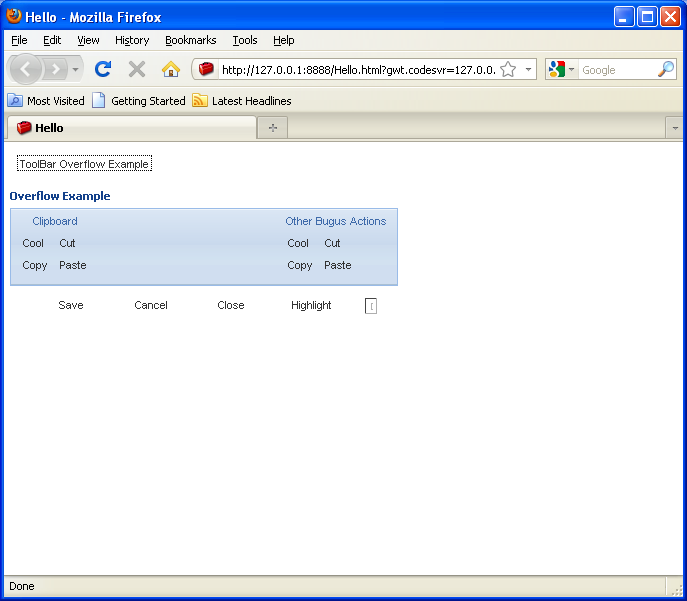Bookmark this page with the star icon
The height and width of the screenshot is (601, 687).
[x=508, y=69]
